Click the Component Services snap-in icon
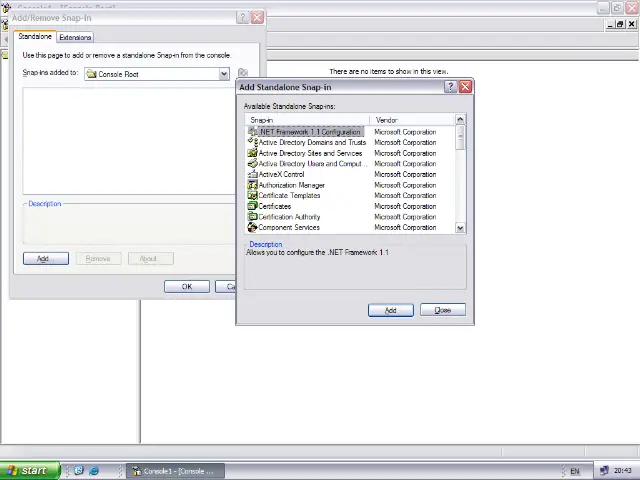 click(253, 227)
